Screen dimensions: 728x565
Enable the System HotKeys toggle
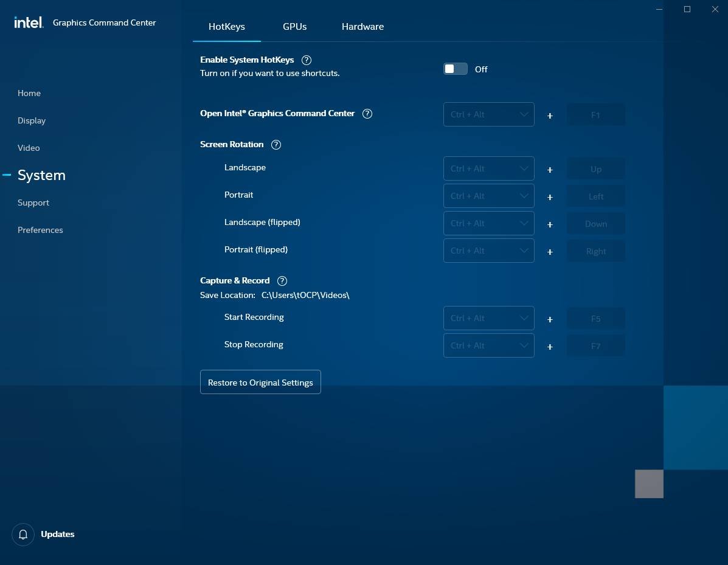[455, 69]
